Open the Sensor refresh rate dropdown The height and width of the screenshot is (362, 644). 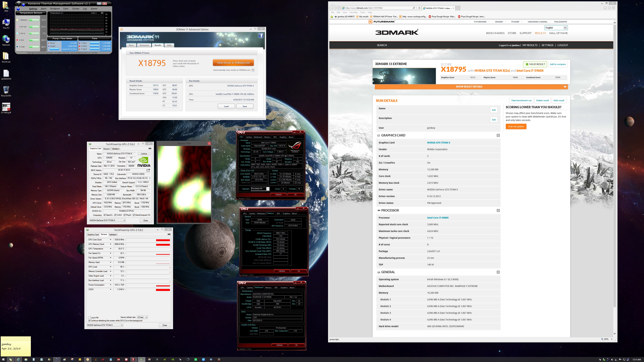(143, 317)
